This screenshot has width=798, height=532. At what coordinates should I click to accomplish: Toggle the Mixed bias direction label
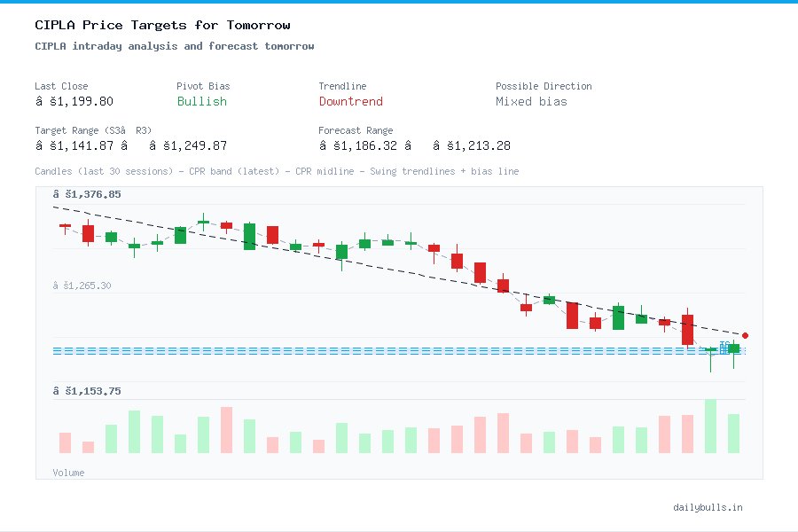tap(531, 102)
